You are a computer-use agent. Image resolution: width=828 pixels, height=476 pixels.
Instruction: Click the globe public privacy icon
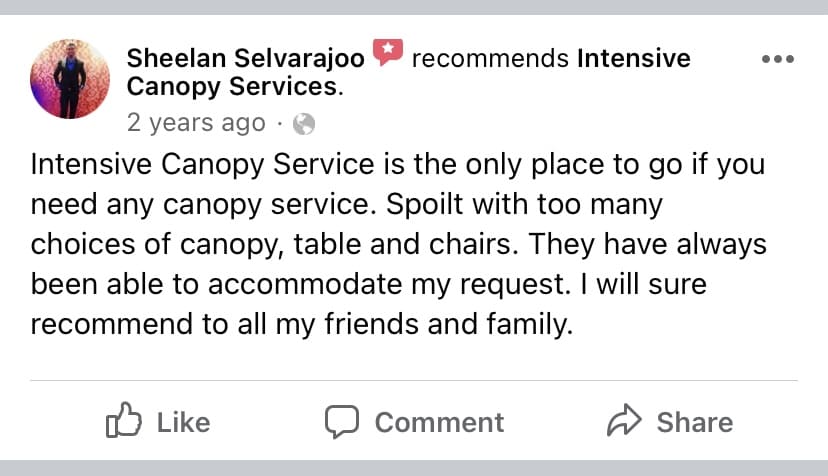[x=305, y=124]
